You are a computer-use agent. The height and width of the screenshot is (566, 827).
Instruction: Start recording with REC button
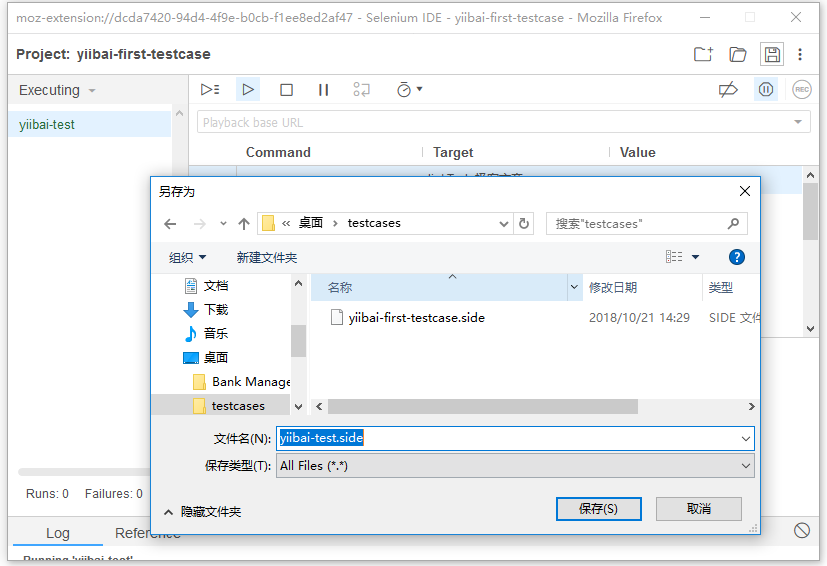tap(802, 90)
